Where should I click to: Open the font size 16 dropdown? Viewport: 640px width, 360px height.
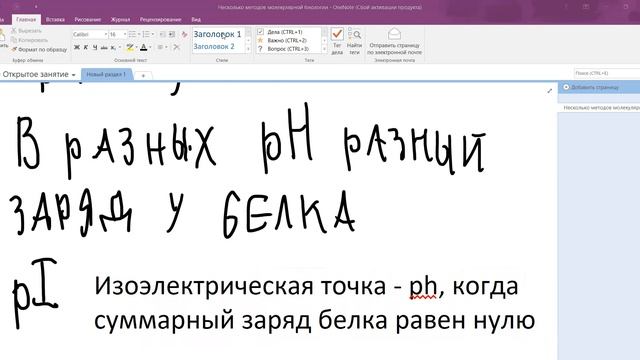125,35
